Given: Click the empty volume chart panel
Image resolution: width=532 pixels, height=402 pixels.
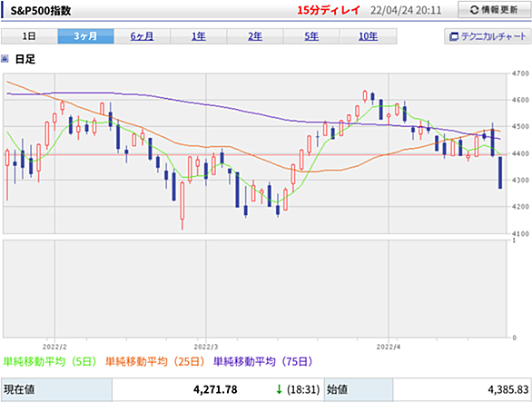Looking at the screenshot, I should tap(255, 289).
